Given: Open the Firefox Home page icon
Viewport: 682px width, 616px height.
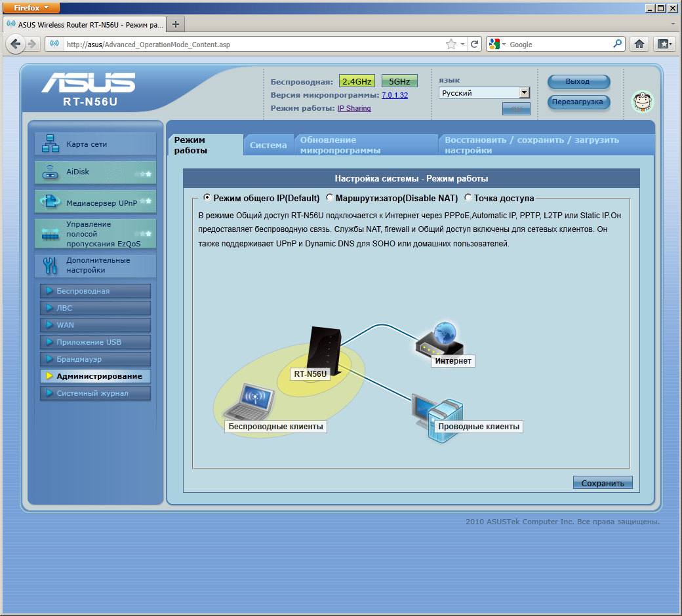Looking at the screenshot, I should point(639,44).
